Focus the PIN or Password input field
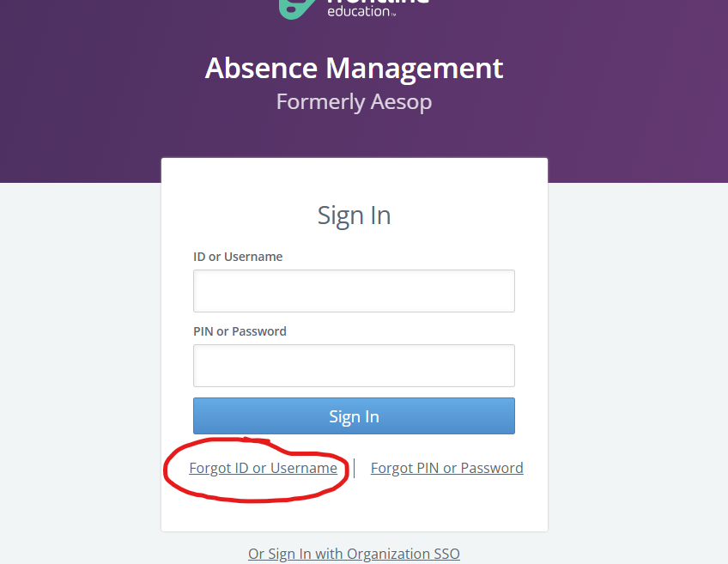This screenshot has height=564, width=728. [354, 366]
